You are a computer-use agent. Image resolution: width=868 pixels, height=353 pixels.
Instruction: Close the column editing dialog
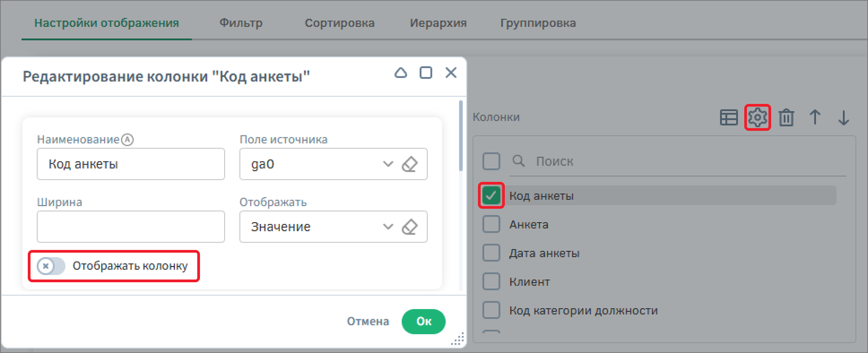[x=451, y=73]
